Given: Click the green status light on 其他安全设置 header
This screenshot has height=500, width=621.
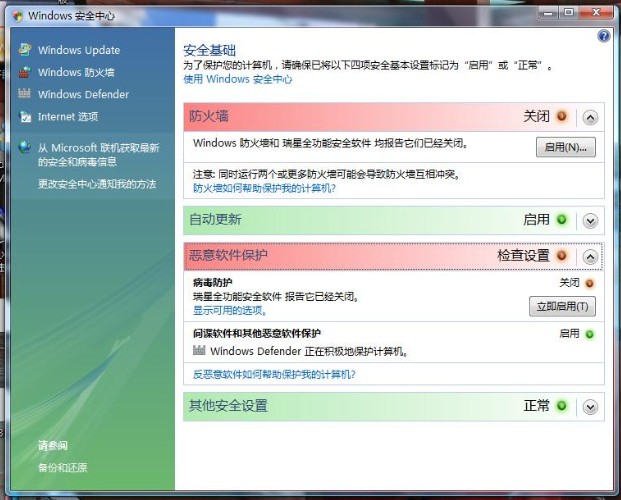Looking at the screenshot, I should pyautogui.click(x=562, y=406).
